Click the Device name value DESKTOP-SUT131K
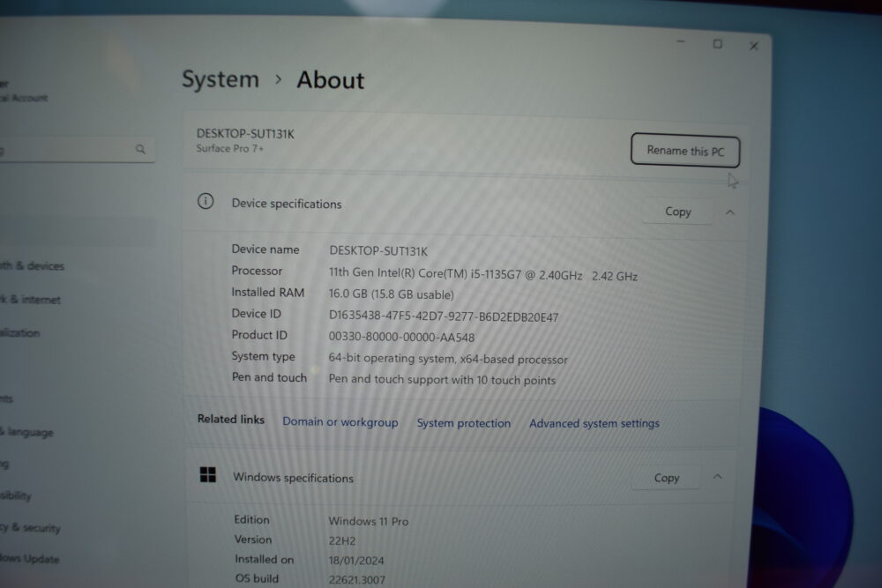This screenshot has height=588, width=882. coord(378,250)
